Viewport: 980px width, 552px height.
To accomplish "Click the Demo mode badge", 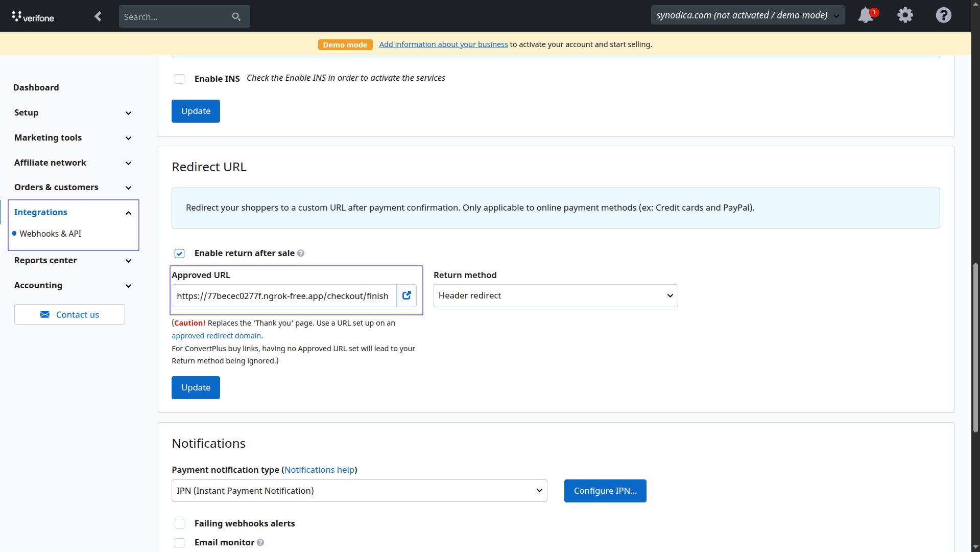I will (345, 45).
